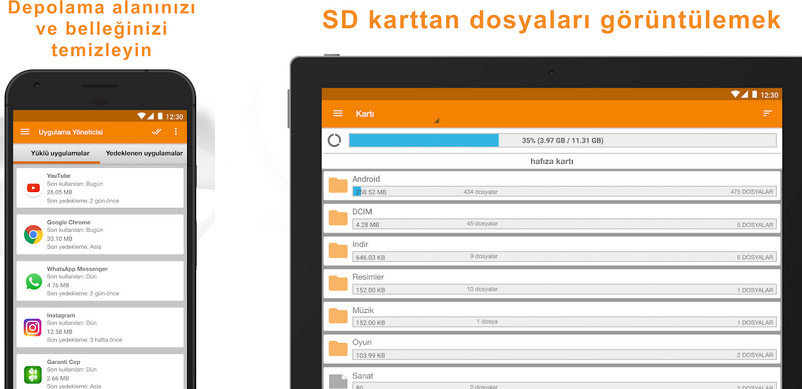This screenshot has height=389, width=802.
Task: Switch to the Yedeklenen uygulamalar tab
Action: 144,153
